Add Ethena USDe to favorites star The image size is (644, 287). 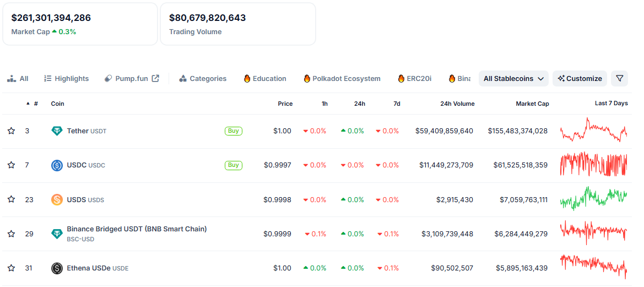coord(11,268)
